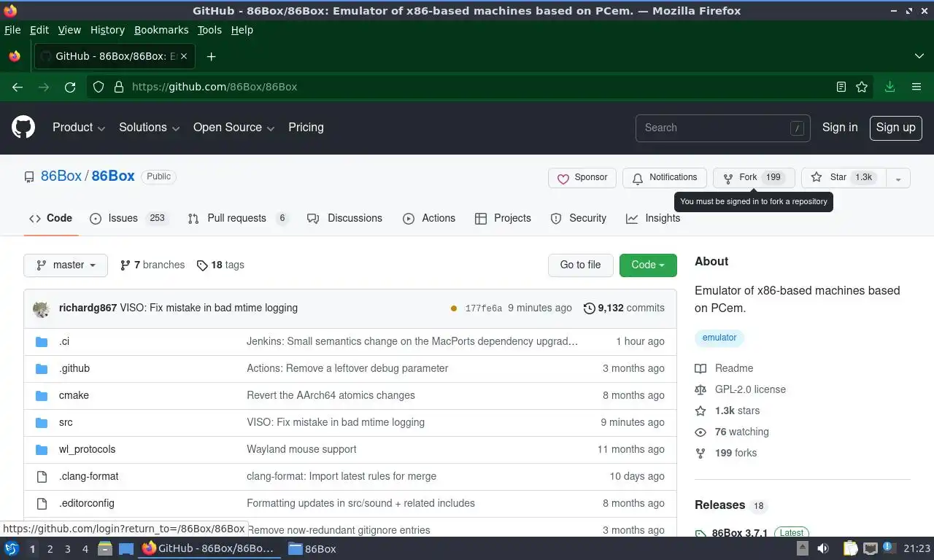Image resolution: width=934 pixels, height=560 pixels.
Task: Open the cmake folder
Action: point(74,395)
